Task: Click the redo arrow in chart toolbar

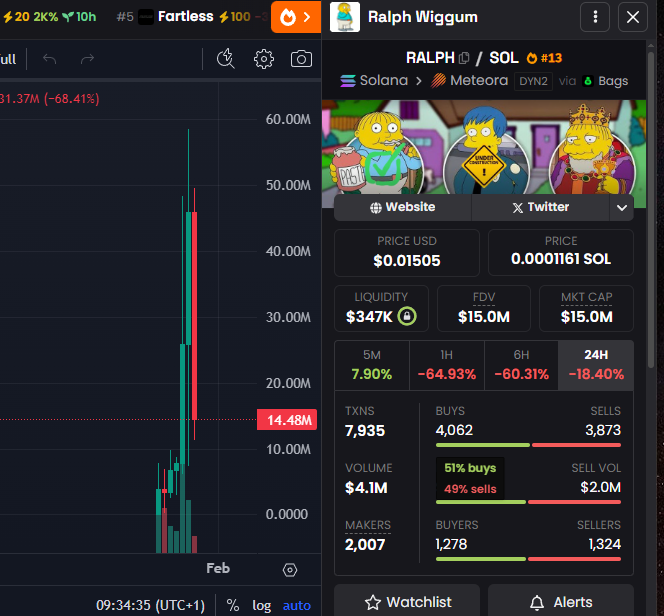Action: pos(87,59)
